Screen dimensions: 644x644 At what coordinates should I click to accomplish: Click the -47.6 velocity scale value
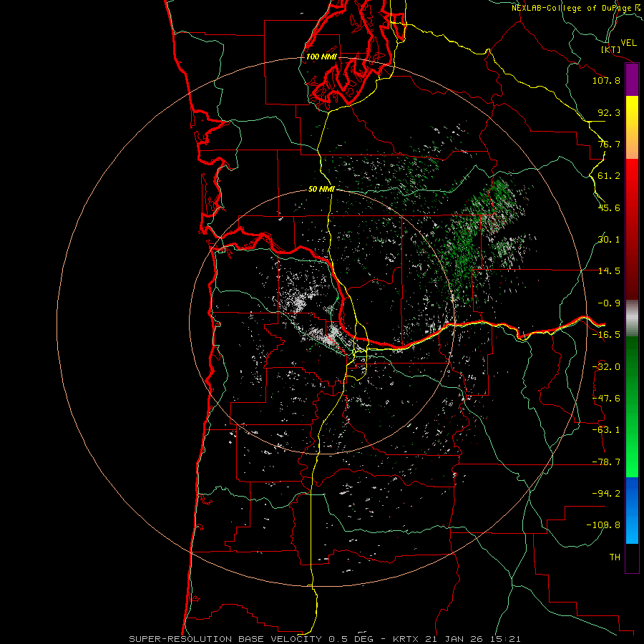(x=606, y=399)
